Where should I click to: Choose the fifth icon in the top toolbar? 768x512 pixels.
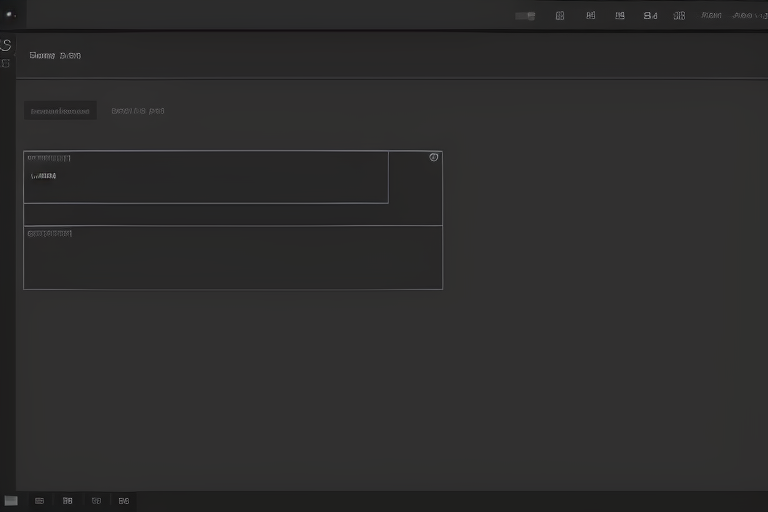click(679, 16)
